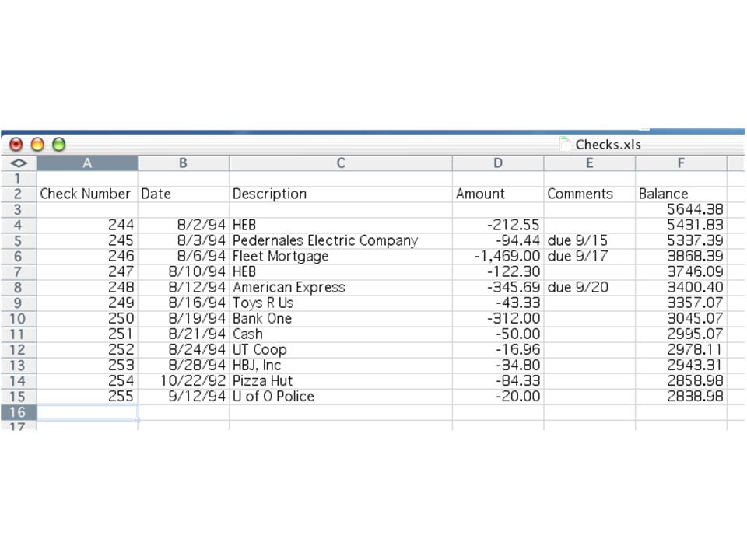
Task: Minimize the window with yellow button
Action: (x=37, y=145)
